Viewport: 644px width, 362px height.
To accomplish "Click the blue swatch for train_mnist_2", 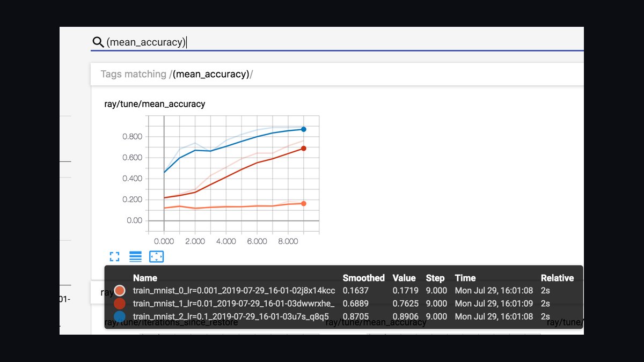I will pos(120,316).
